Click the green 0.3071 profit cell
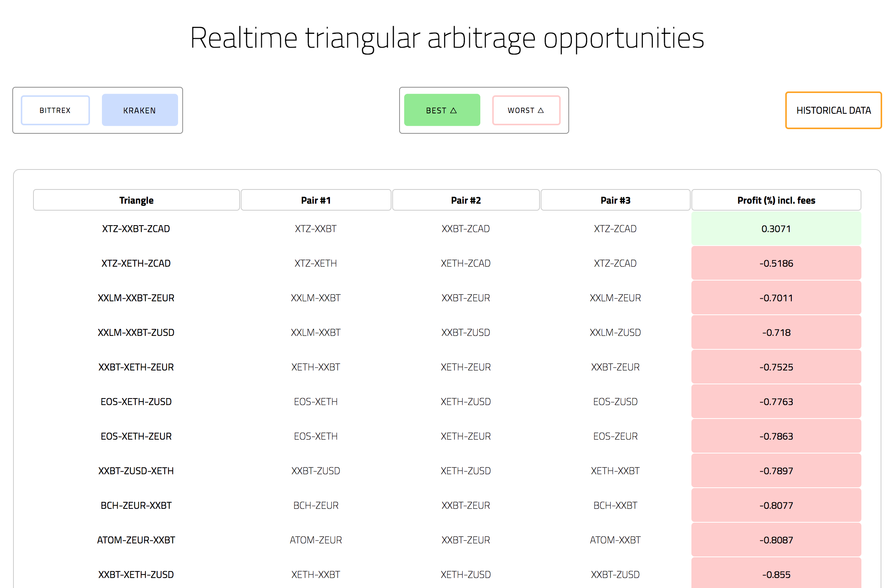 776,229
